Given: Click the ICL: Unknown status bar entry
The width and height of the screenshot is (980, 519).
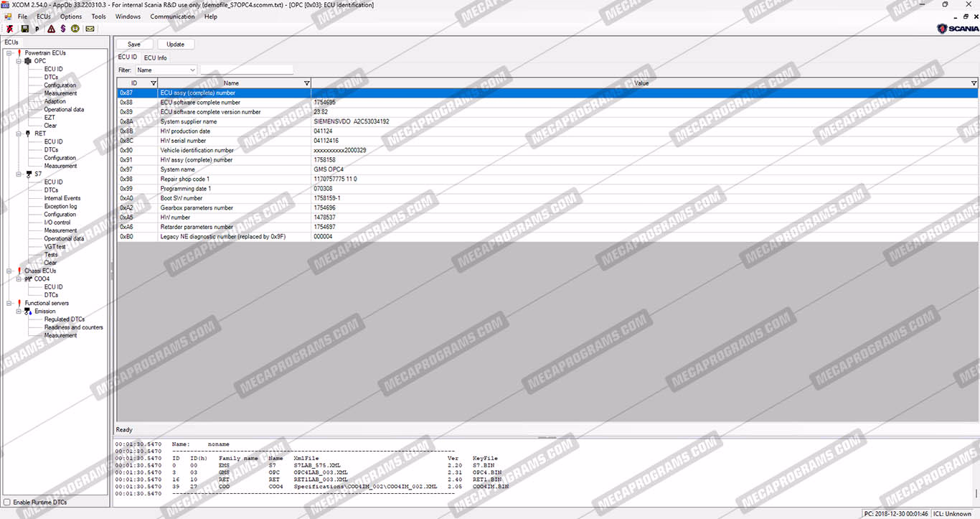Looking at the screenshot, I should tap(952, 513).
